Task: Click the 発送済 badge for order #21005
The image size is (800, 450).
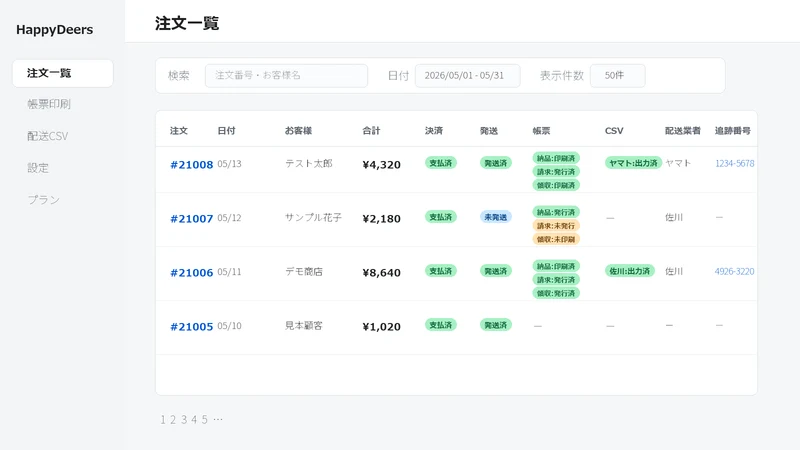Action: pos(495,326)
